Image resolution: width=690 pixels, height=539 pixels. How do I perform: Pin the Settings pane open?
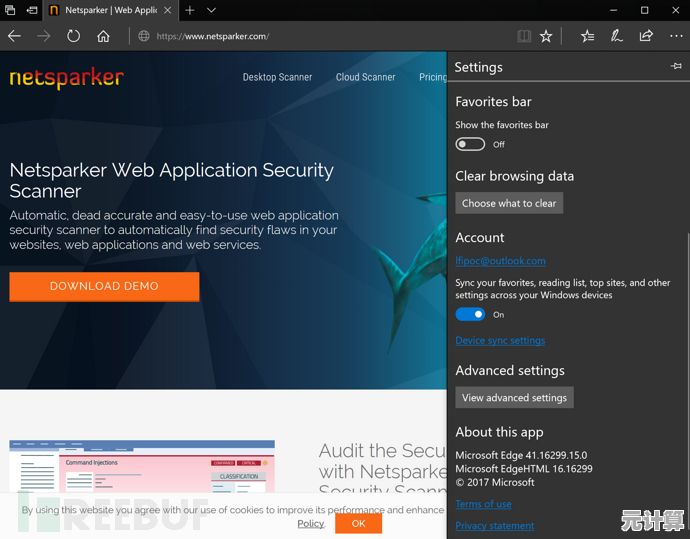pos(676,66)
